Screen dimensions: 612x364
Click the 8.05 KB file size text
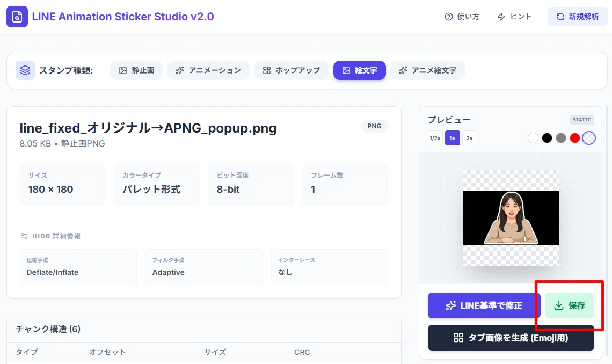pos(35,143)
